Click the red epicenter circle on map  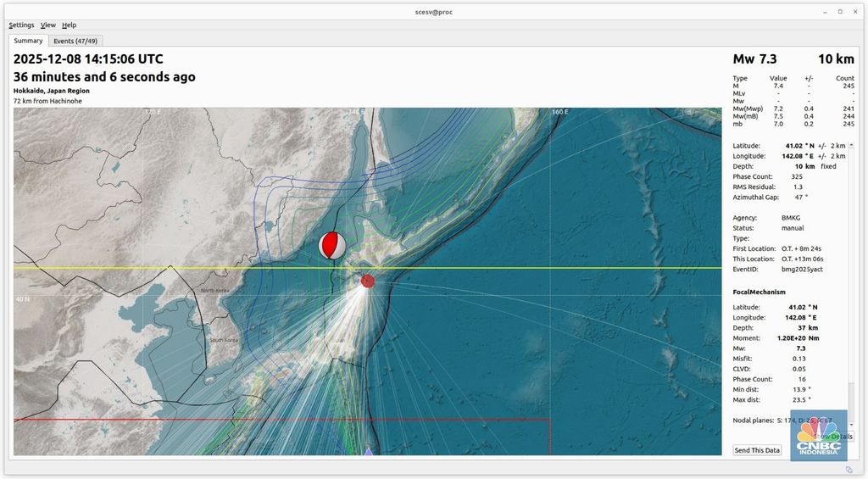(x=368, y=281)
